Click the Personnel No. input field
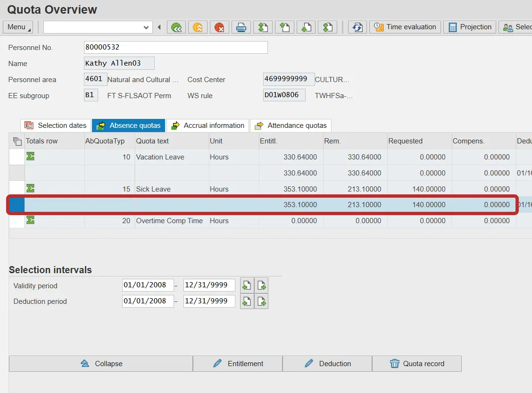 [x=175, y=48]
